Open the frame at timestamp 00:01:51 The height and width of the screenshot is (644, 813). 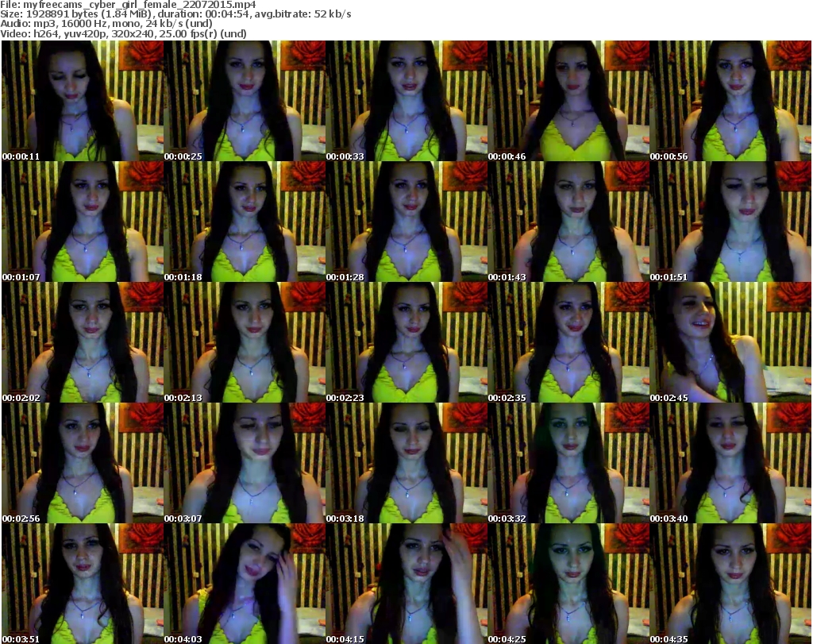730,222
